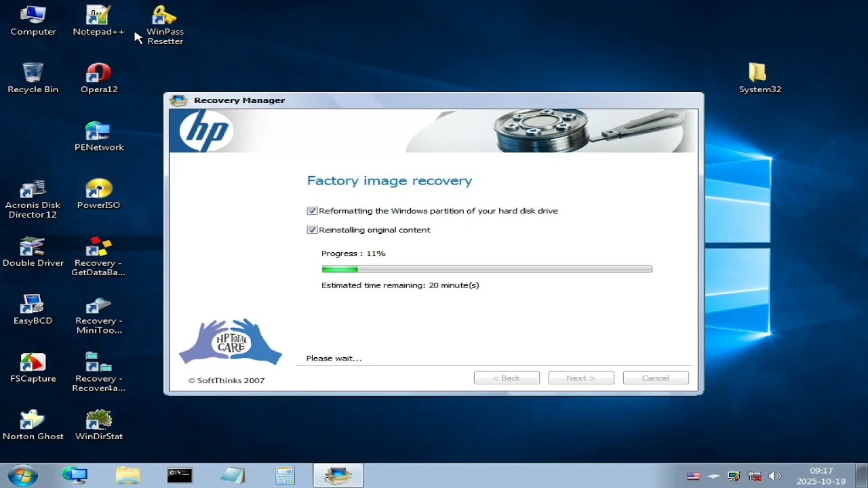Click the Recovery Manager title bar icon

(178, 100)
